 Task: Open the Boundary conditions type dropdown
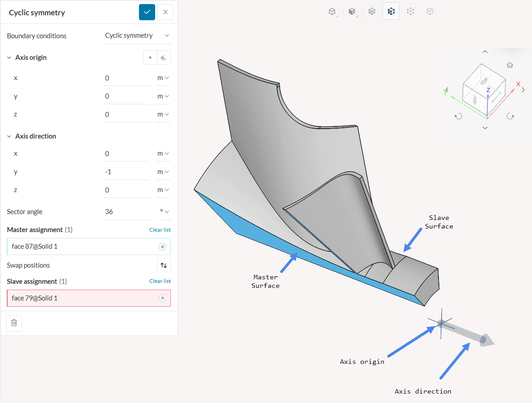coord(137,36)
